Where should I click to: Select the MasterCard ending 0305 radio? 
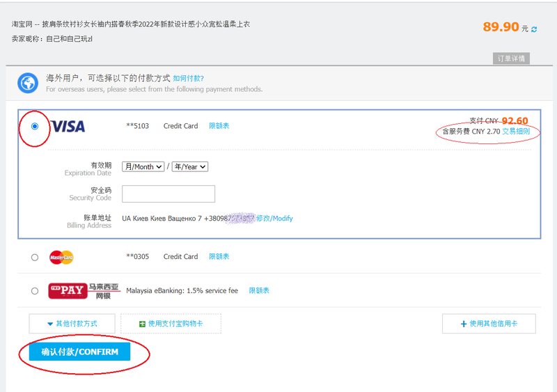tap(35, 257)
